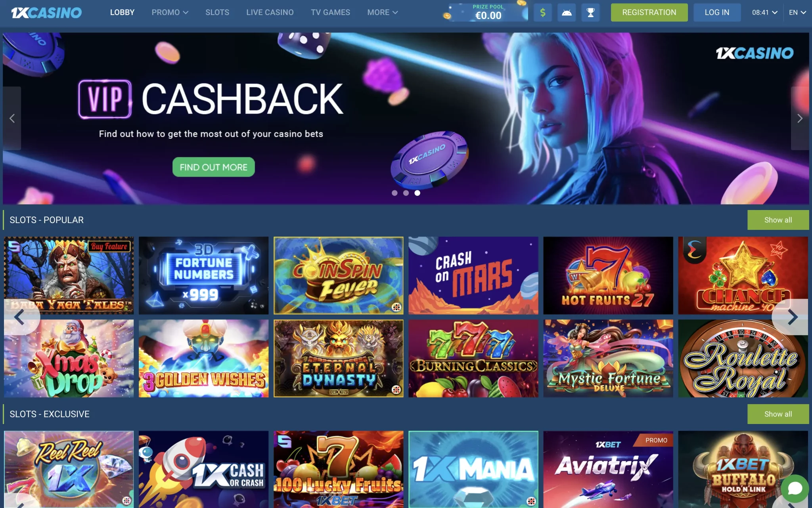Open the live chat bubble icon

tap(795, 489)
